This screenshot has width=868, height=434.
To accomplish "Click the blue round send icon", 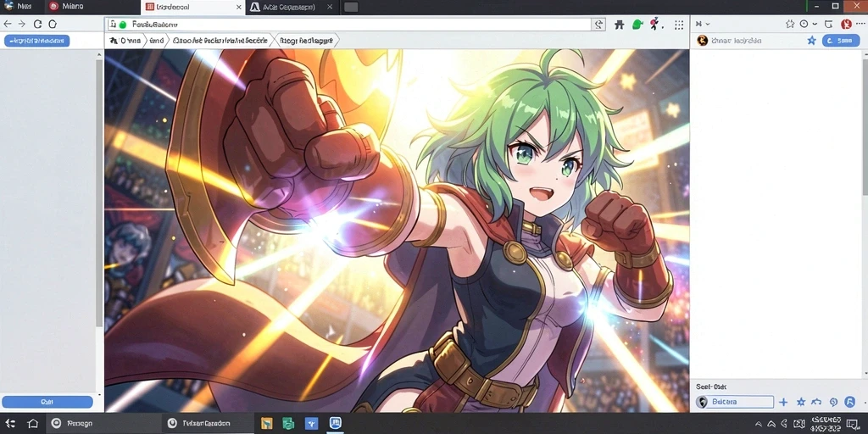I will [849, 403].
